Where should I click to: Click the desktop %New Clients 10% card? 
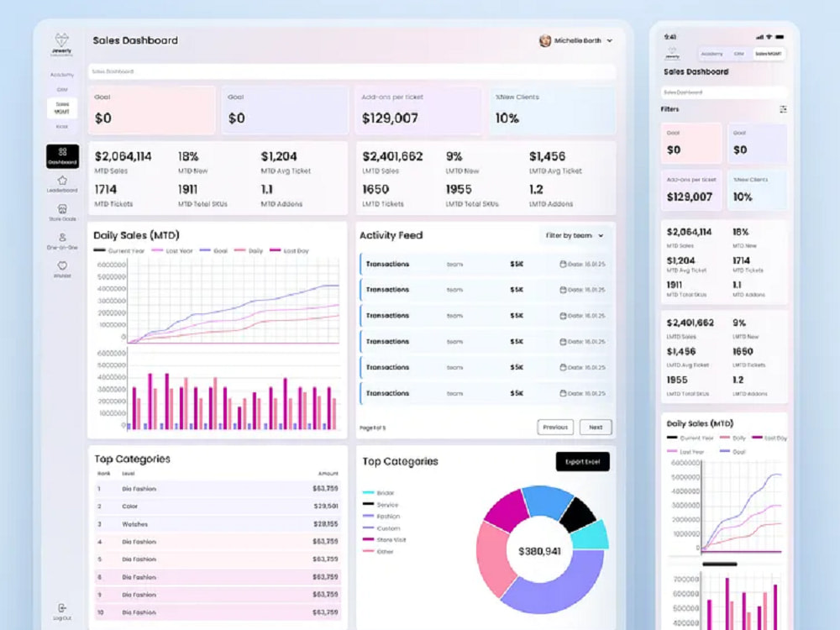tap(553, 110)
